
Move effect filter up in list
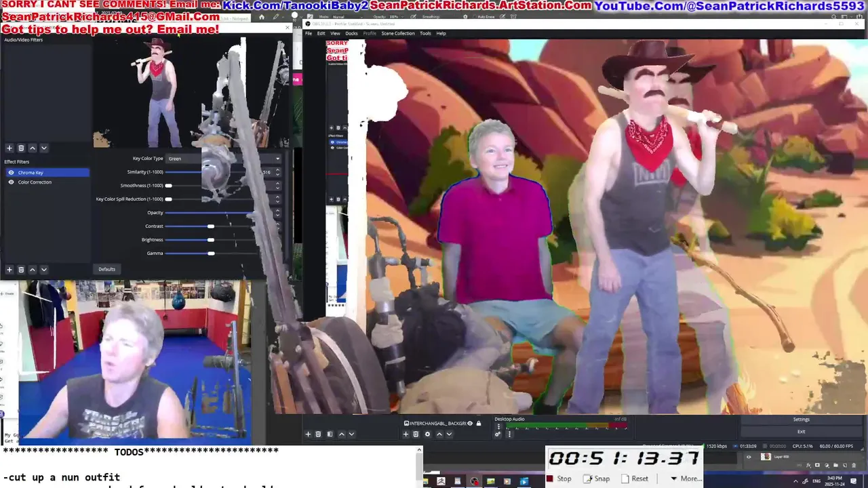pos(33,269)
